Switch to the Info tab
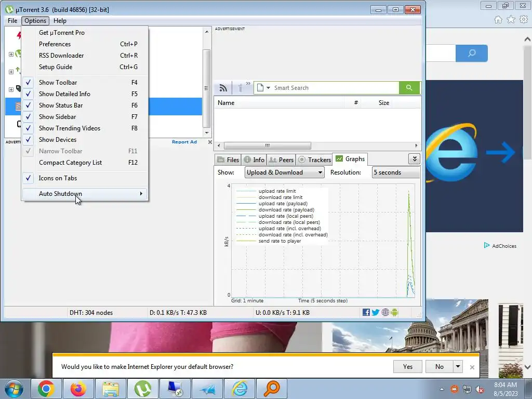532x399 pixels. (x=254, y=160)
